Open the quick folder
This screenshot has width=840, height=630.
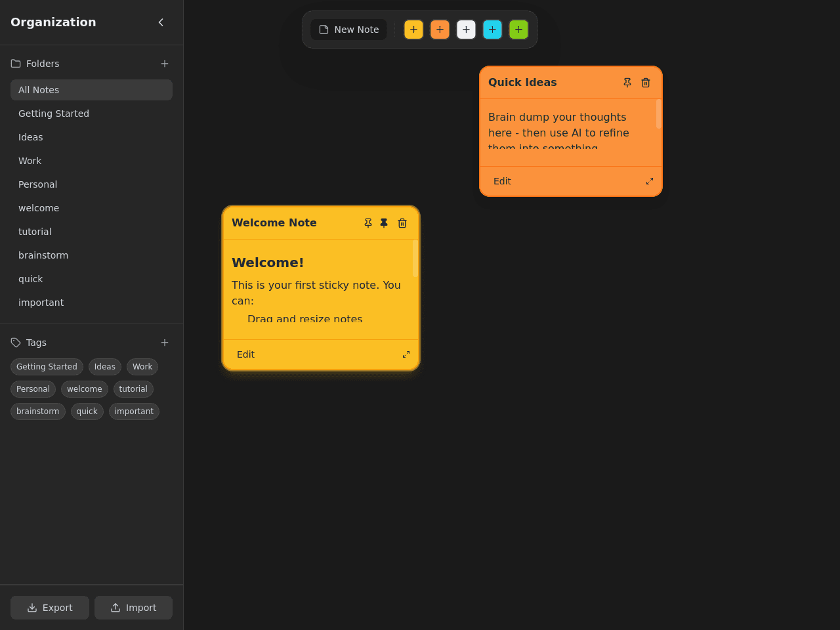tap(91, 279)
